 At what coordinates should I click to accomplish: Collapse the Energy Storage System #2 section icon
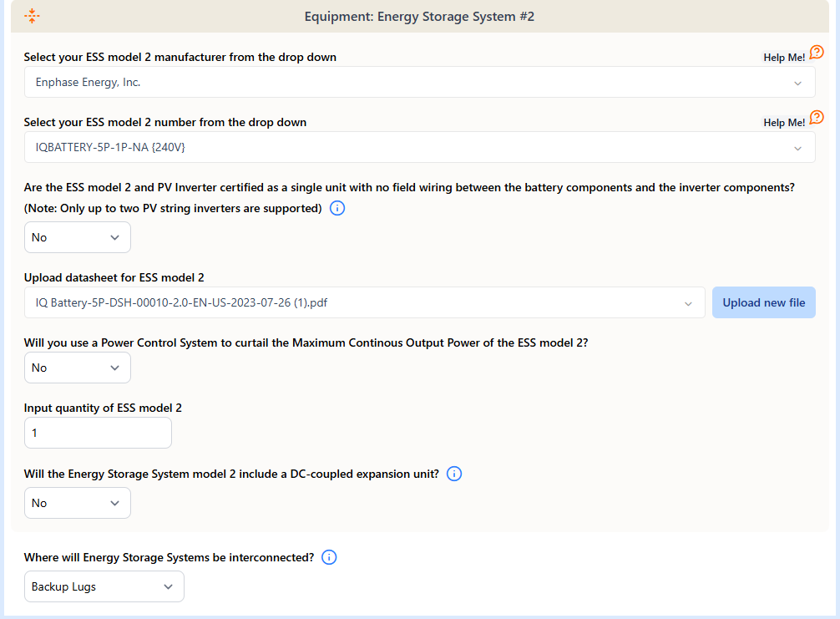click(32, 16)
